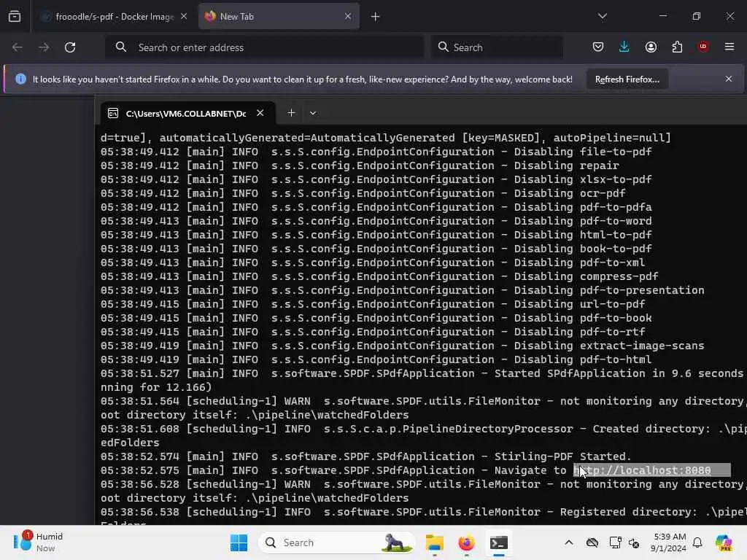The height and width of the screenshot is (560, 747).
Task: Focus the Search or enter address field
Action: coord(264,47)
